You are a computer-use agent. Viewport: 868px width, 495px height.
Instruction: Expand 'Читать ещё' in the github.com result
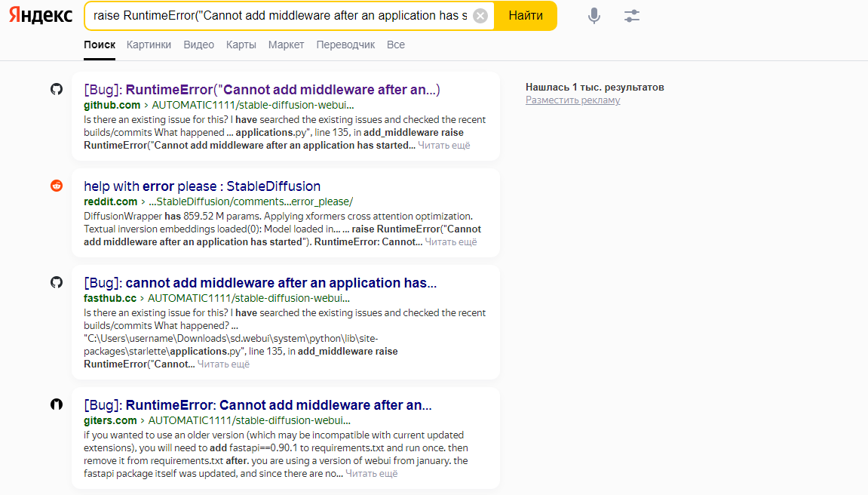pos(444,146)
